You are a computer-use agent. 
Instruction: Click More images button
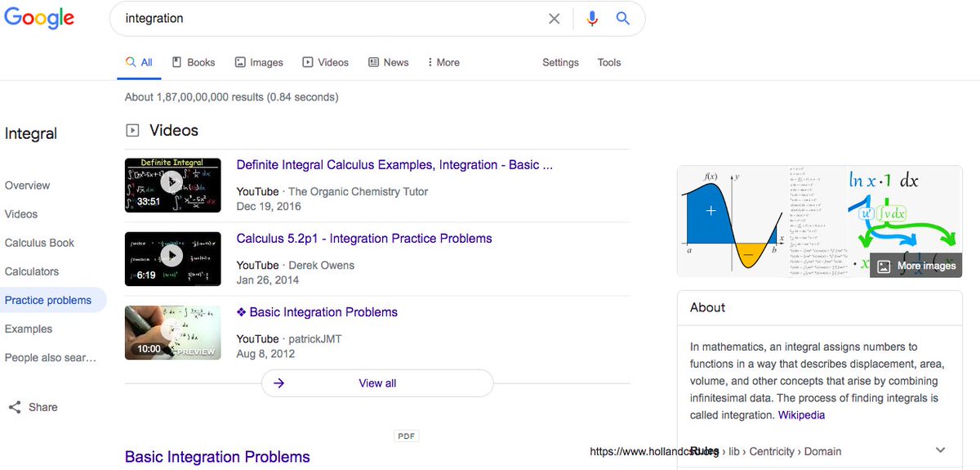915,266
